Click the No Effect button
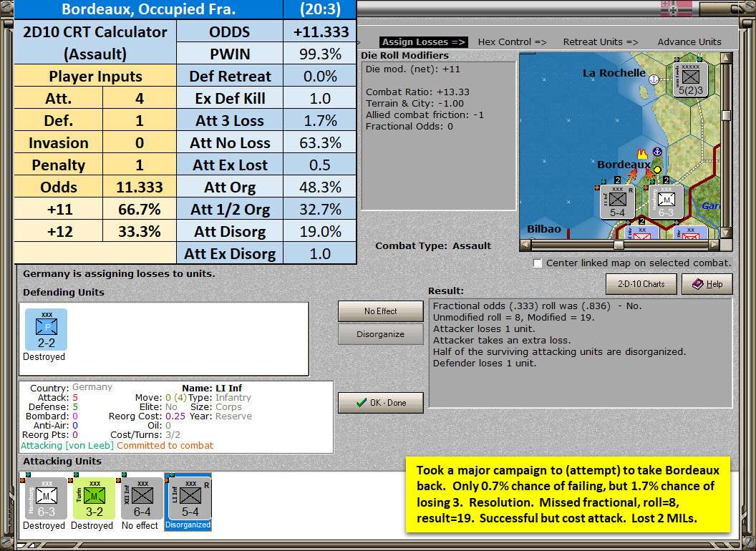The width and height of the screenshot is (756, 551). pyautogui.click(x=380, y=311)
